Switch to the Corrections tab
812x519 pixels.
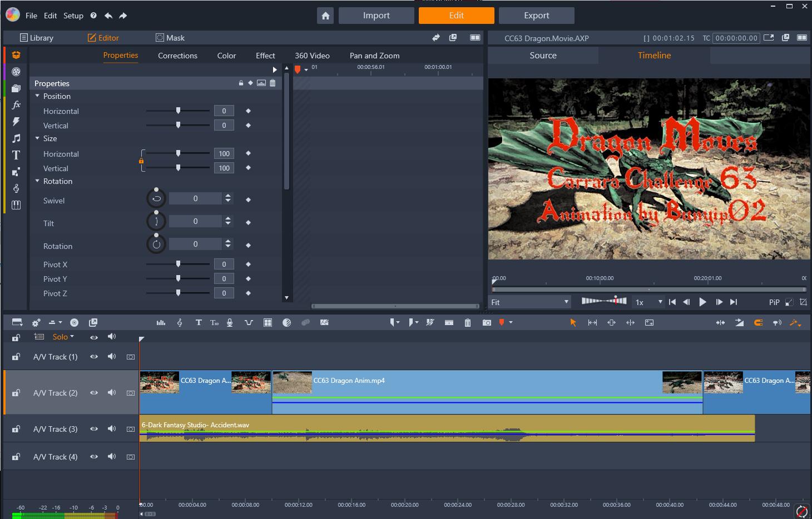click(177, 56)
